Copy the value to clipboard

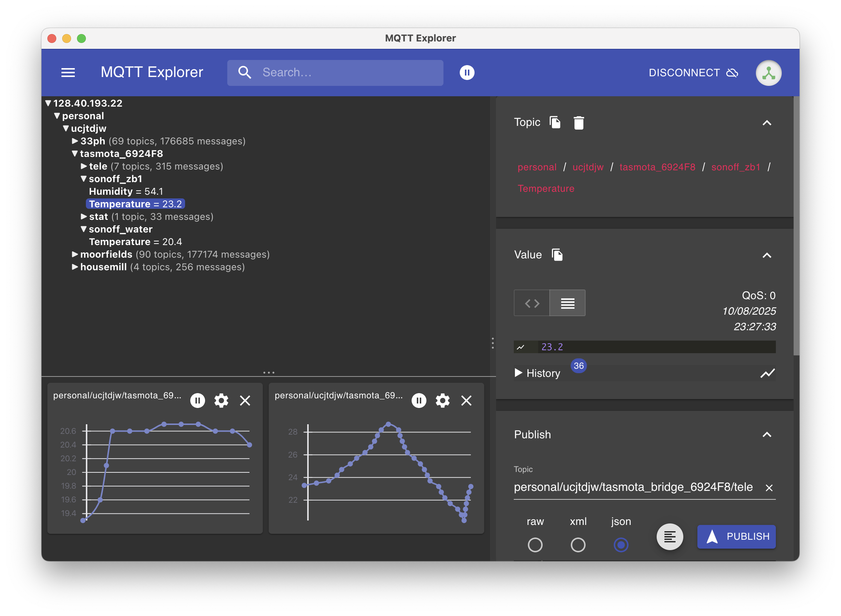coord(557,255)
